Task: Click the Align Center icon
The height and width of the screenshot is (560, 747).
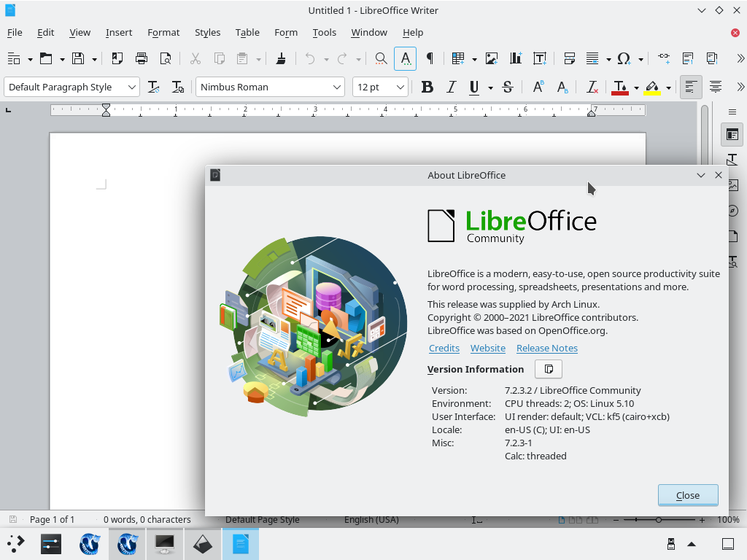Action: coord(715,87)
